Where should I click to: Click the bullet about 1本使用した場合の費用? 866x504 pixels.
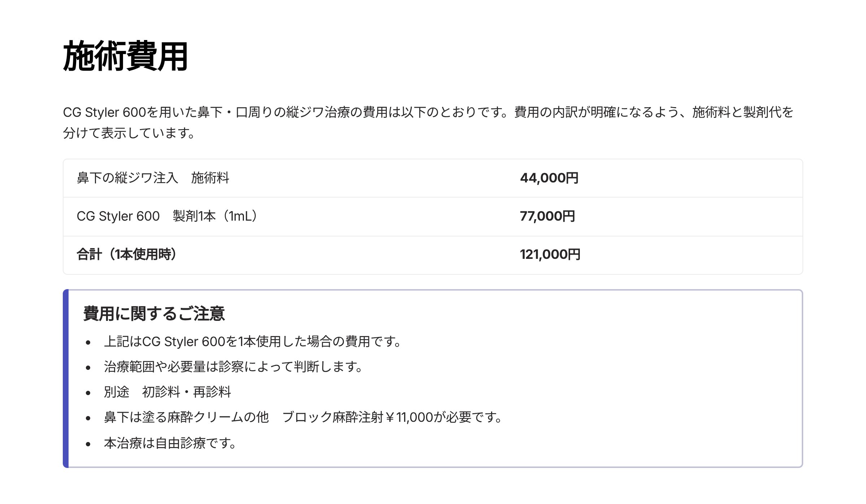point(253,341)
